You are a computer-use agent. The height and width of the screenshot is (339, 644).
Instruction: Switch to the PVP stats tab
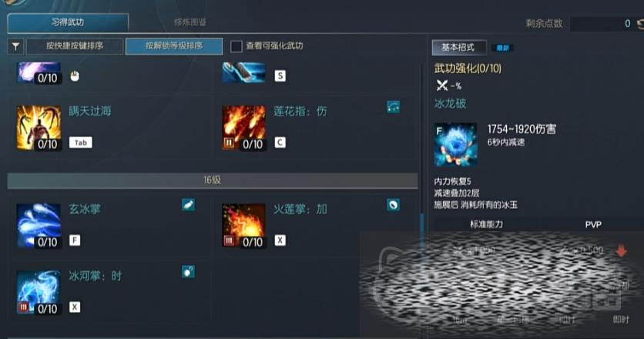pos(592,224)
